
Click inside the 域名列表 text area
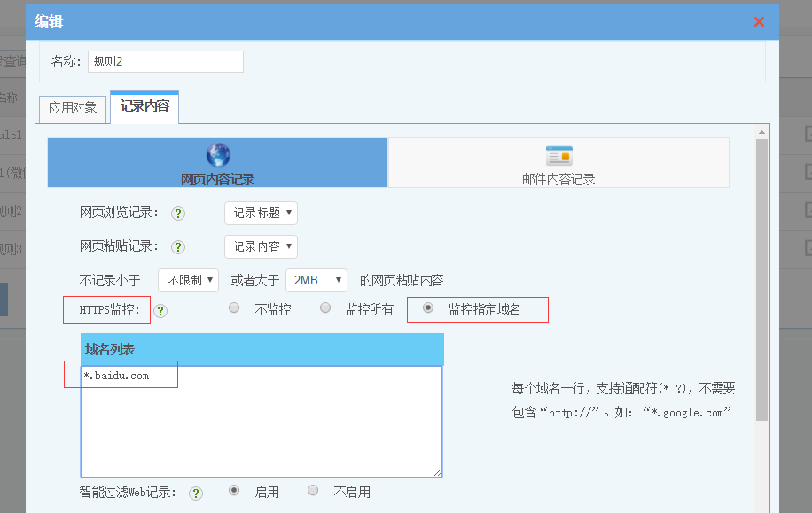[x=262, y=425]
